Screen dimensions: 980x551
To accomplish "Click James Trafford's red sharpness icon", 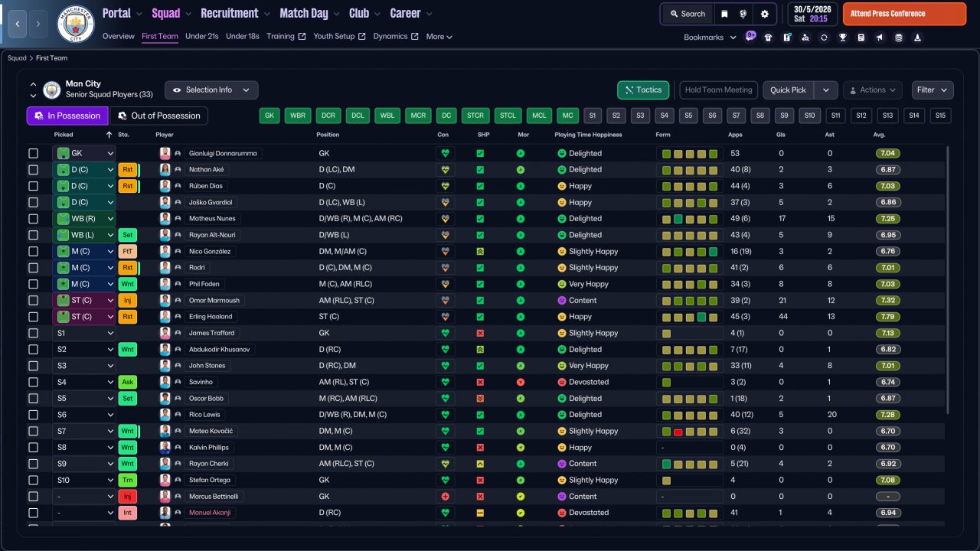I will 480,333.
